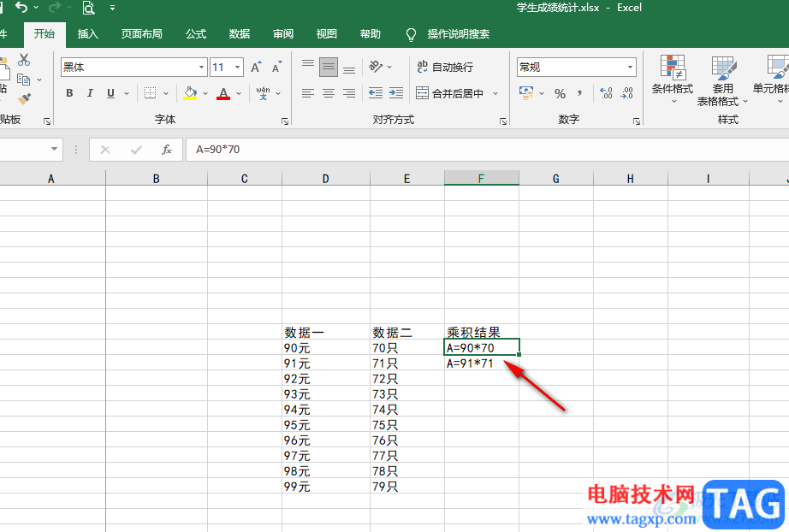Click the Format Painter brush icon
Viewport: 789px width, 532px height.
click(24, 98)
